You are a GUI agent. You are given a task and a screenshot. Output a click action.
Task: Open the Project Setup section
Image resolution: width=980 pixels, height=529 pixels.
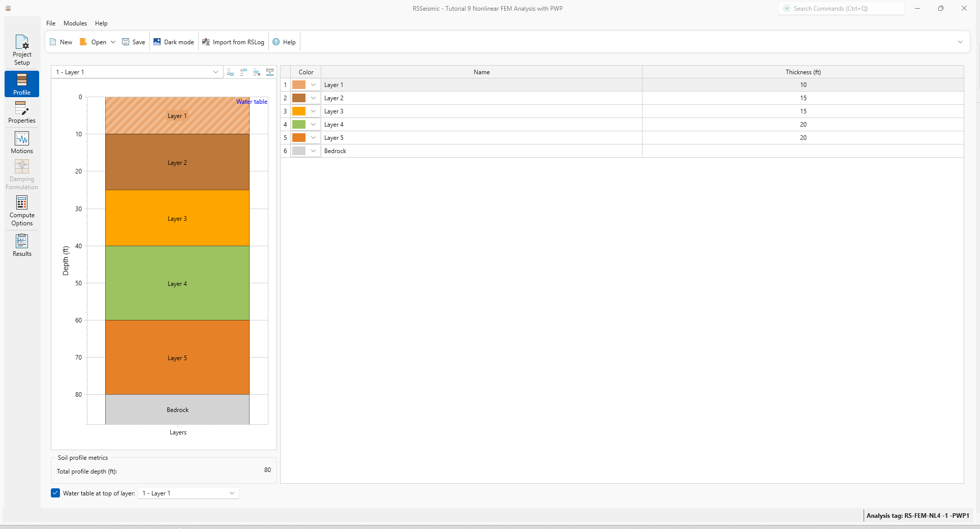[22, 50]
